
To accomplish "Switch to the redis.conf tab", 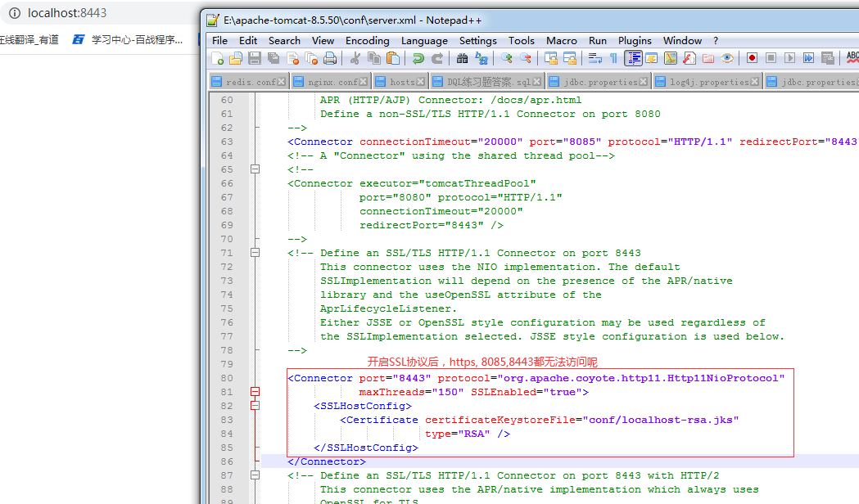I will coord(248,82).
